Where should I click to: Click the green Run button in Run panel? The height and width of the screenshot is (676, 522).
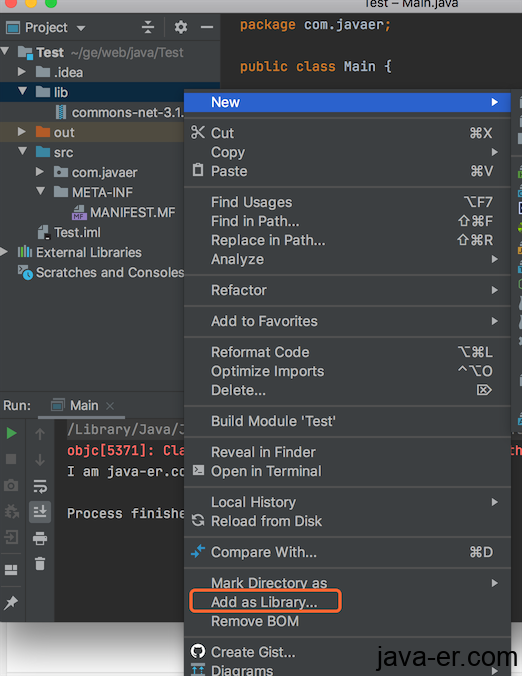[11, 433]
